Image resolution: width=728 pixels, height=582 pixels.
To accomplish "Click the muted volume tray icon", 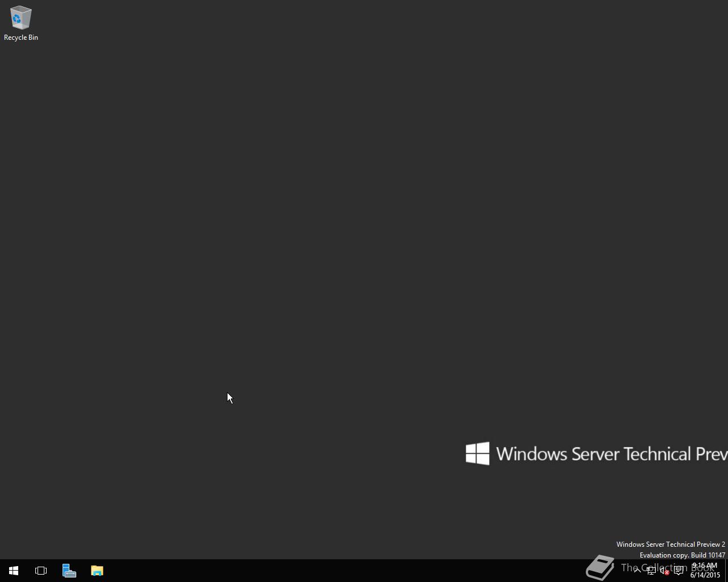I will (x=664, y=571).
